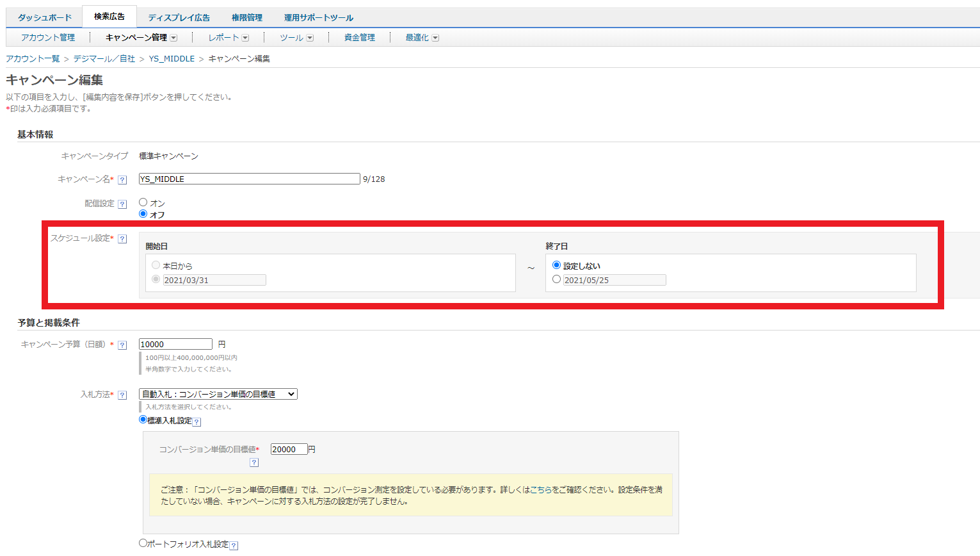The width and height of the screenshot is (980, 556).
Task: Click the キャンペーン名 input field
Action: coord(250,179)
